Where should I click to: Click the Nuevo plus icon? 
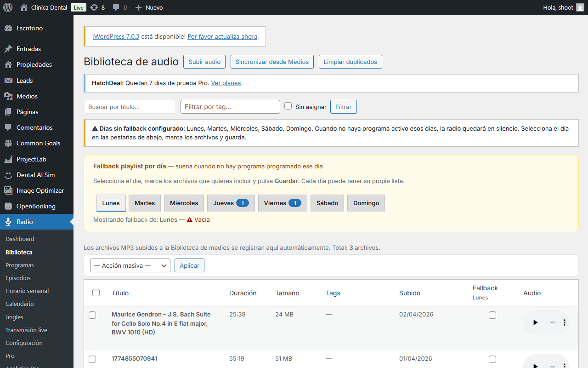click(138, 7)
